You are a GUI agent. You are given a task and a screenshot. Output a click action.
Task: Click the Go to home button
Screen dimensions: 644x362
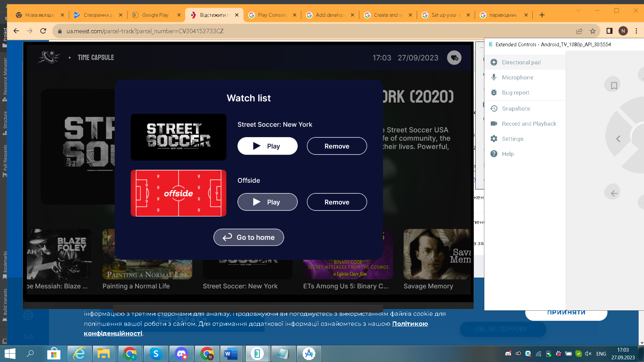[249, 237]
